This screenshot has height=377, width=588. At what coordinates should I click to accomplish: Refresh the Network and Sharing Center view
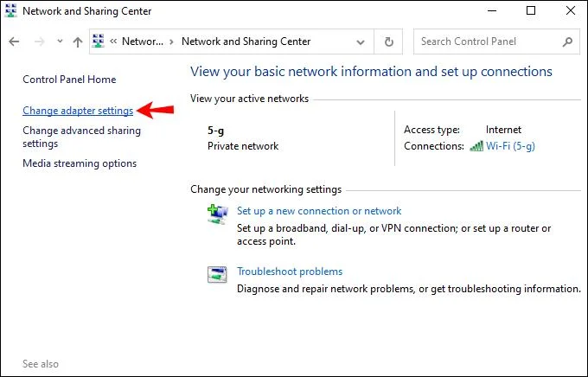coord(389,42)
